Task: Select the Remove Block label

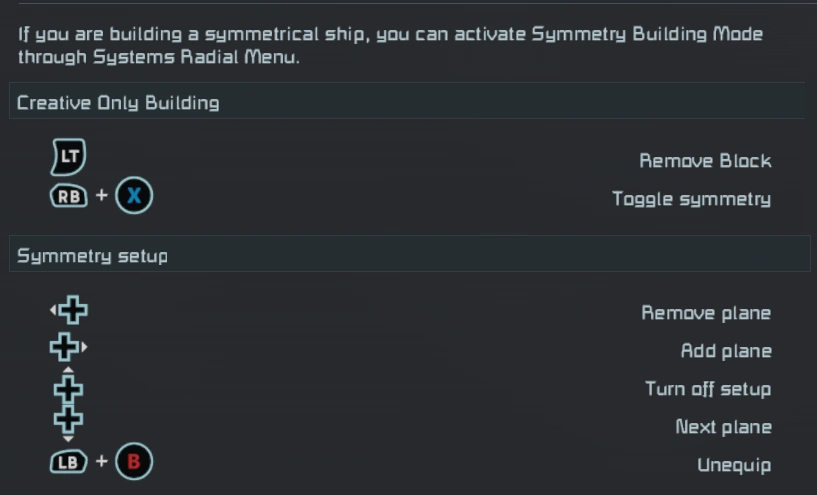Action: pos(705,161)
